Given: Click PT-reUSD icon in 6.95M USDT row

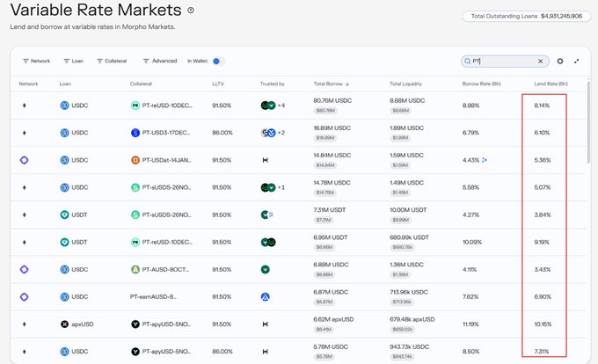Looking at the screenshot, I should (x=135, y=242).
